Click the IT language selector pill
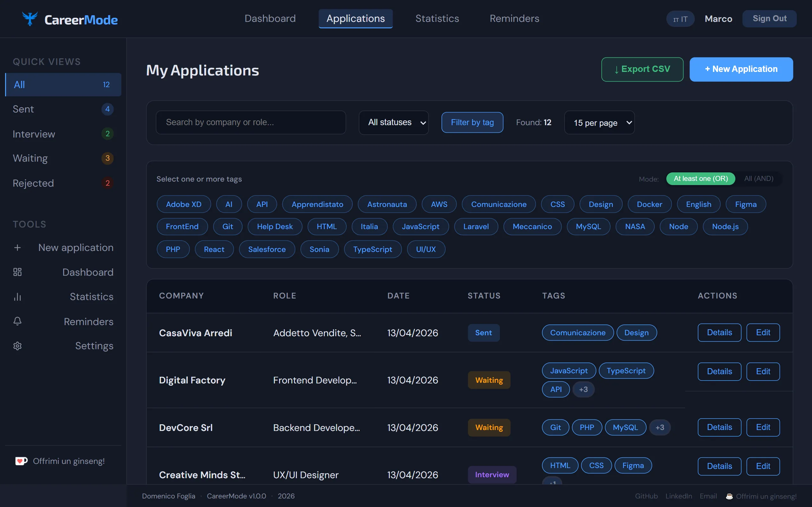This screenshot has width=812, height=507. [680, 19]
